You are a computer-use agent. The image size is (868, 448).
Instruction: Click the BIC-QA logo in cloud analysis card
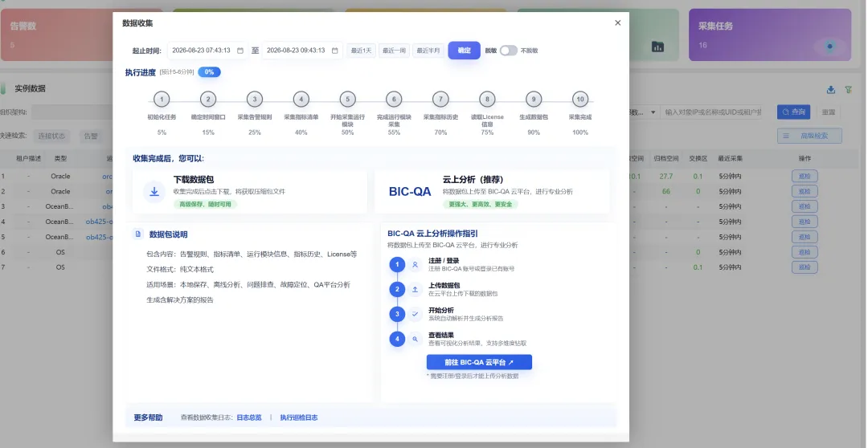coord(410,191)
